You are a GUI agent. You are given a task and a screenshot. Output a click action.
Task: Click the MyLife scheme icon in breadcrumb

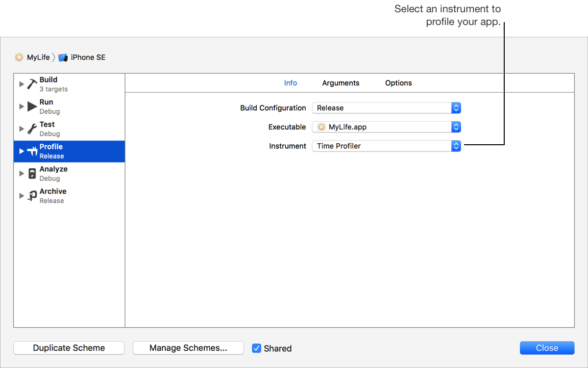19,57
